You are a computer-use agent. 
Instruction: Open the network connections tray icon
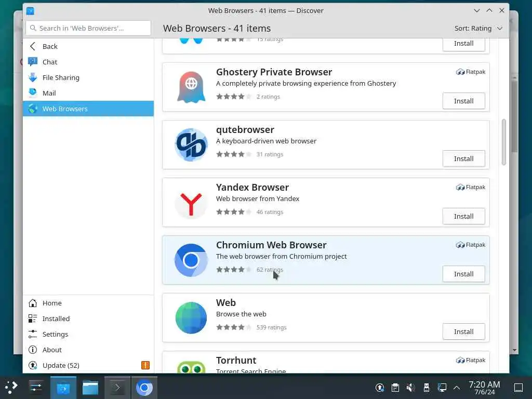[442, 388]
